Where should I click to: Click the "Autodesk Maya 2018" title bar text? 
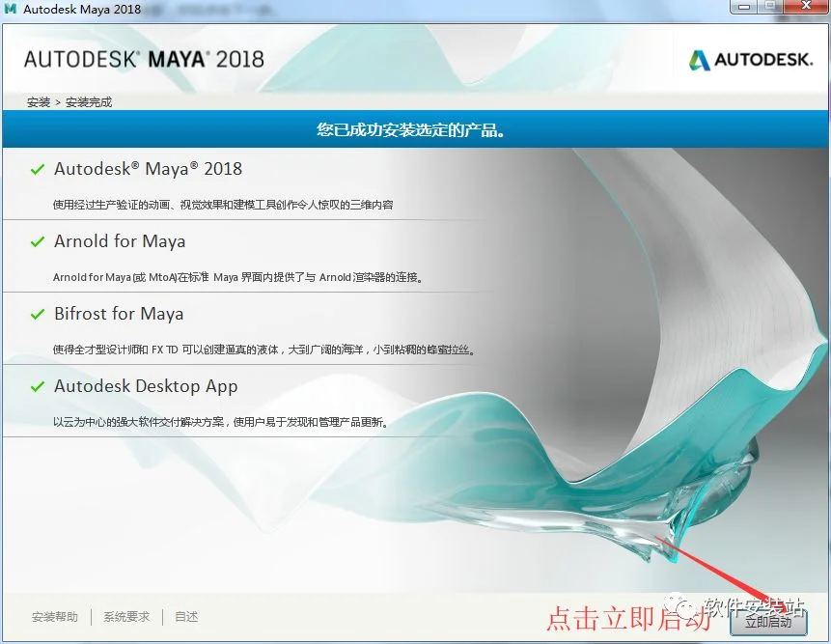pos(82,9)
